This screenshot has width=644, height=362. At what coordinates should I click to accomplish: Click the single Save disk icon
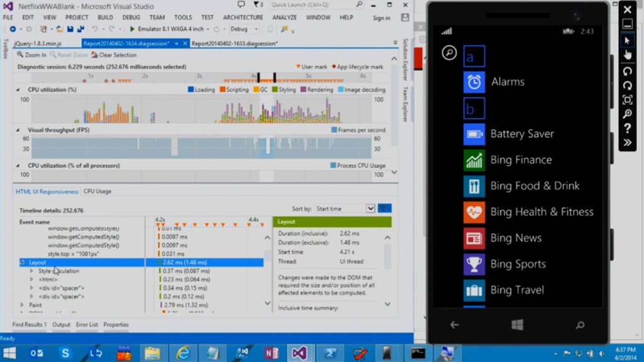point(70,29)
